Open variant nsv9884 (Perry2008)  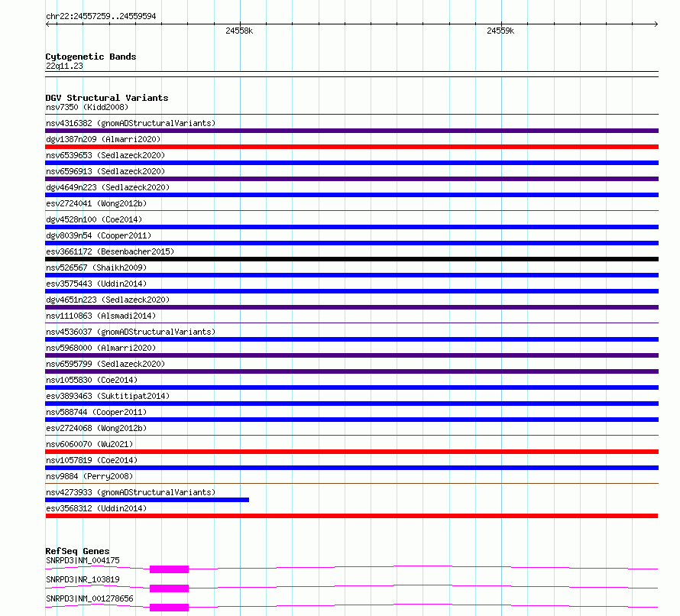tap(89, 476)
